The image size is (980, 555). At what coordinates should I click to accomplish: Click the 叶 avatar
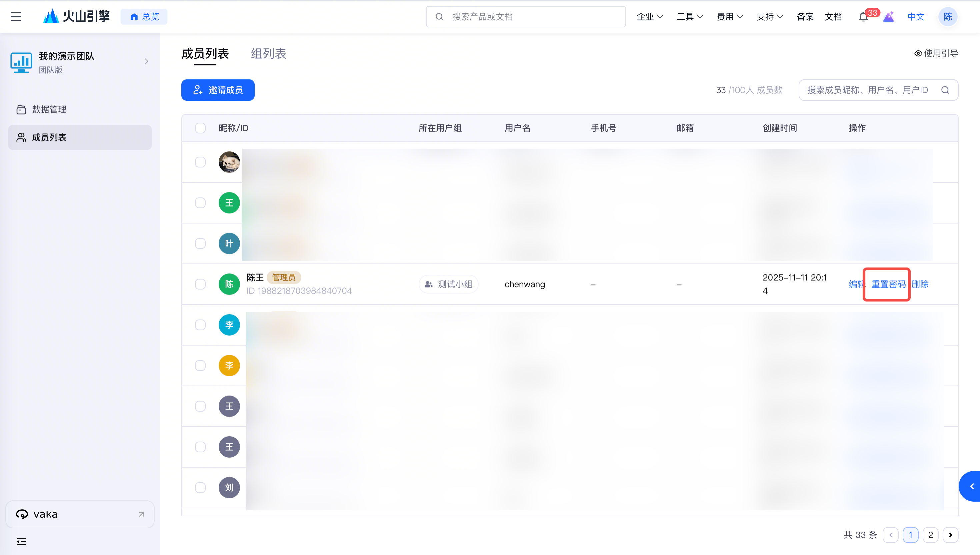(229, 243)
